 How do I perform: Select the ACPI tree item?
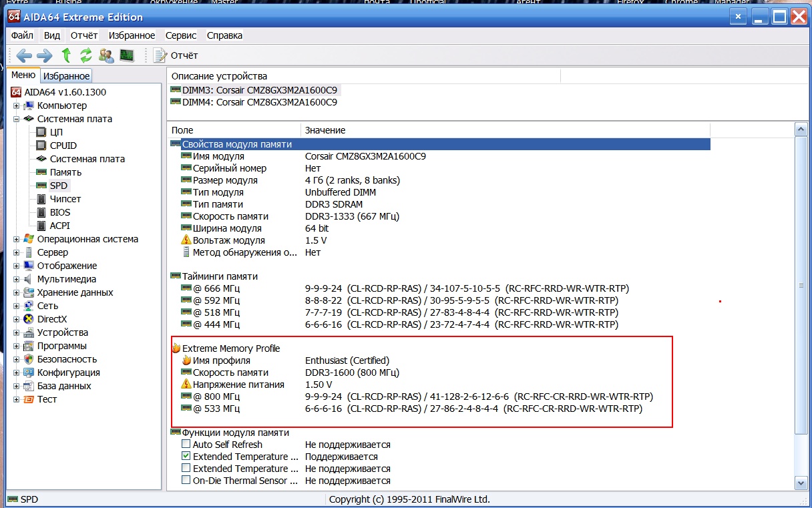pos(60,226)
